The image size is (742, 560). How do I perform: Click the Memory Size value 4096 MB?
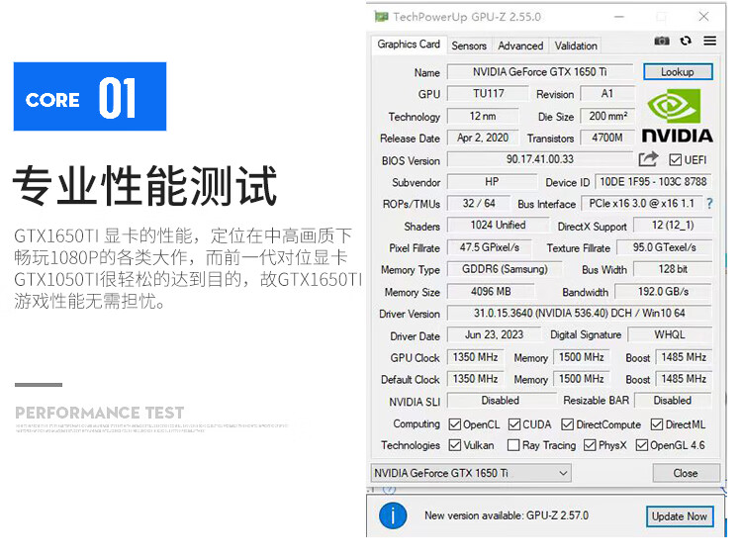491,292
